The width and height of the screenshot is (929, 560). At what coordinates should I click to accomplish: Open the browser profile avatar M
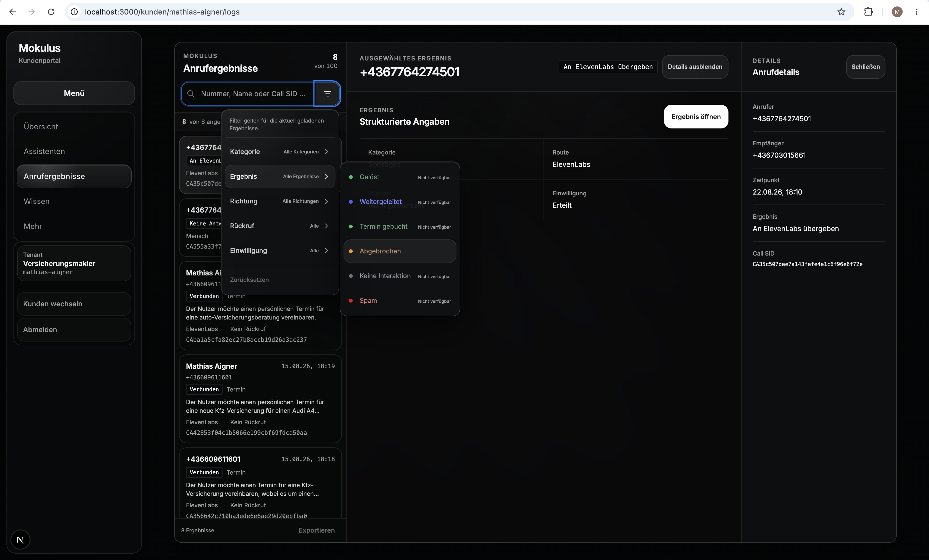pyautogui.click(x=897, y=12)
